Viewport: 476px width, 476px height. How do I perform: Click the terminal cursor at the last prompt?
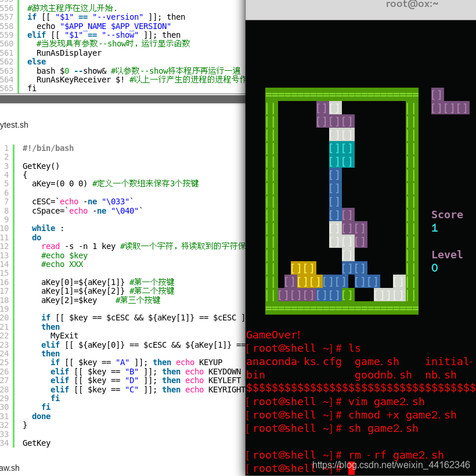pyautogui.click(x=352, y=468)
